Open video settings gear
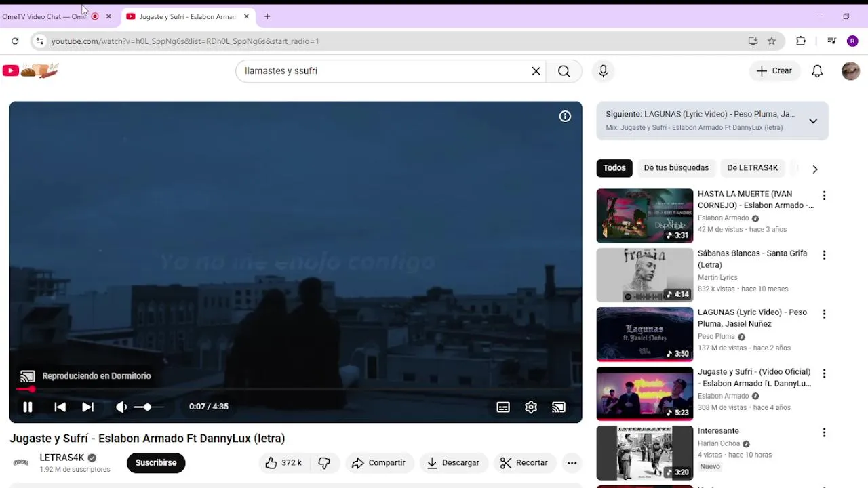This screenshot has width=868, height=488. click(531, 407)
